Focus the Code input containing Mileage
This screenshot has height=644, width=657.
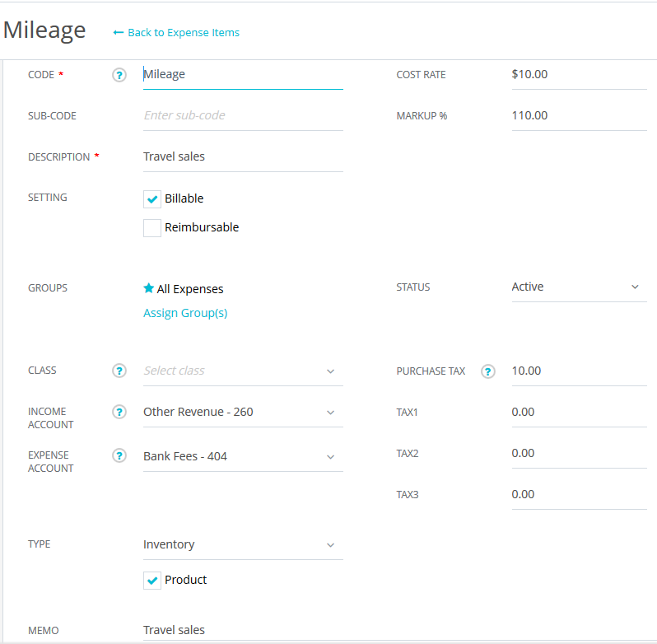tap(243, 75)
